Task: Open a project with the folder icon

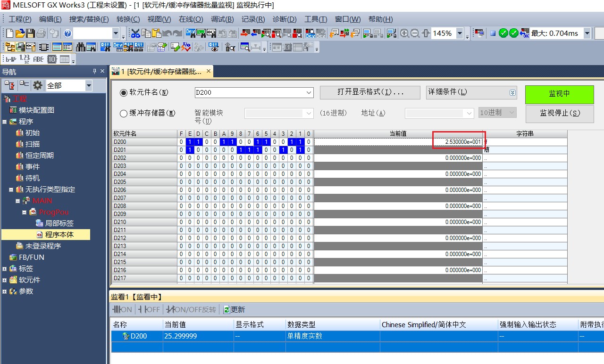Action: pos(20,33)
